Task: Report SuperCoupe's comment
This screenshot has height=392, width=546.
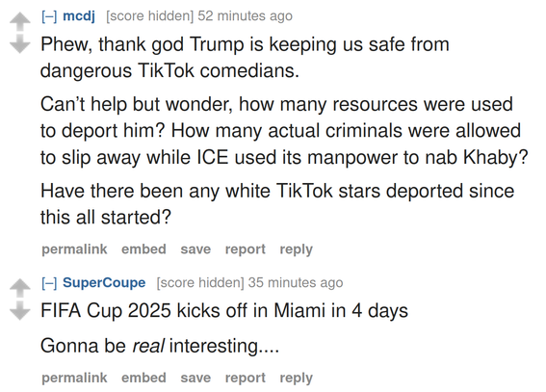Action: [246, 378]
